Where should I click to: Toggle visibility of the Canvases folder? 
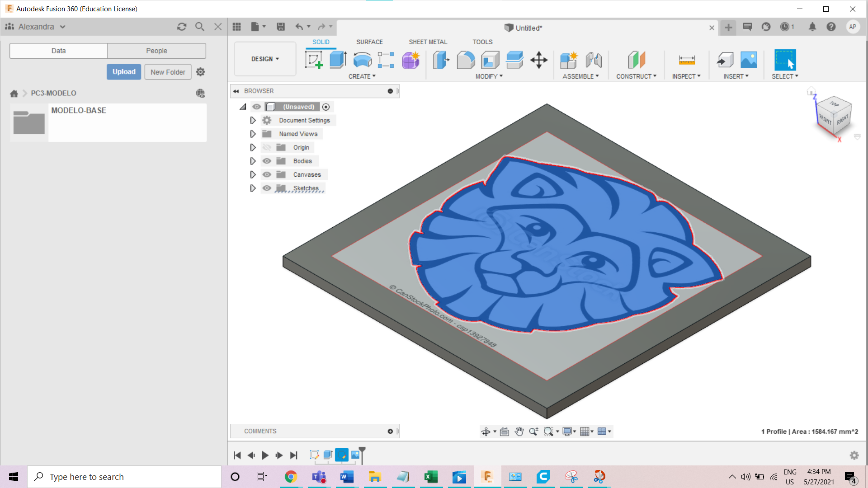pos(267,174)
